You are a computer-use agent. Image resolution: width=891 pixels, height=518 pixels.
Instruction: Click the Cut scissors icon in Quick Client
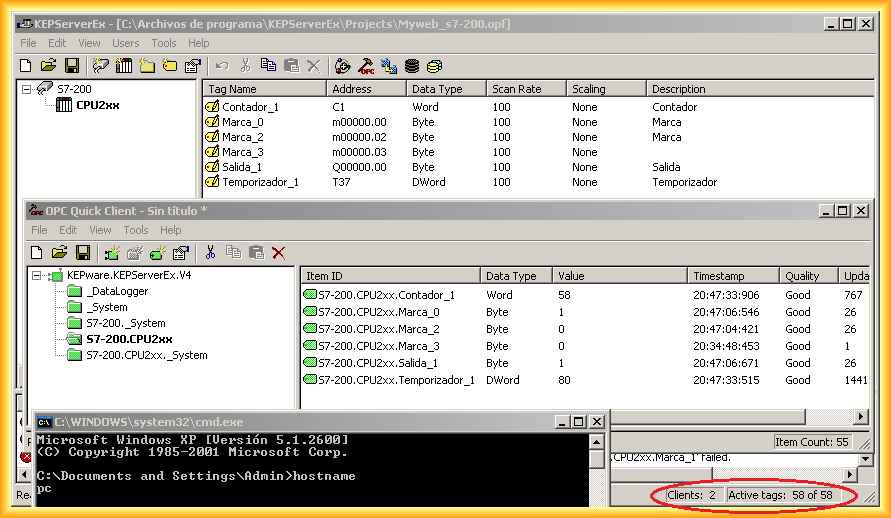[210, 253]
